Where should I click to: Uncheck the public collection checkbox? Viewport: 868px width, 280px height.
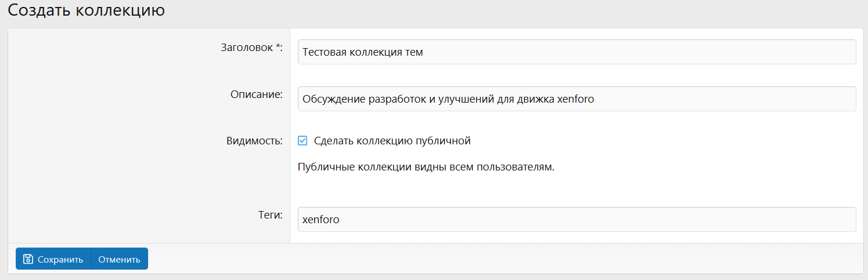coord(302,140)
